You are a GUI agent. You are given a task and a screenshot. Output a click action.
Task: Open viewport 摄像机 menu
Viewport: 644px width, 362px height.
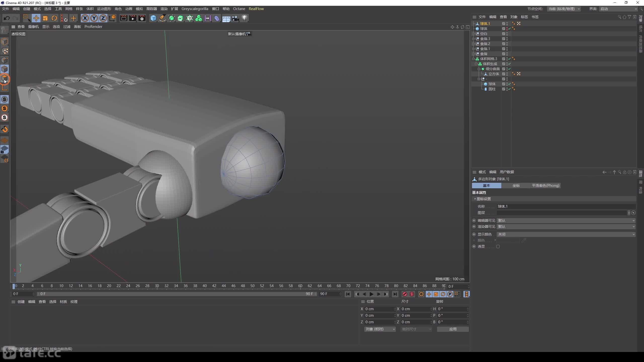point(33,27)
